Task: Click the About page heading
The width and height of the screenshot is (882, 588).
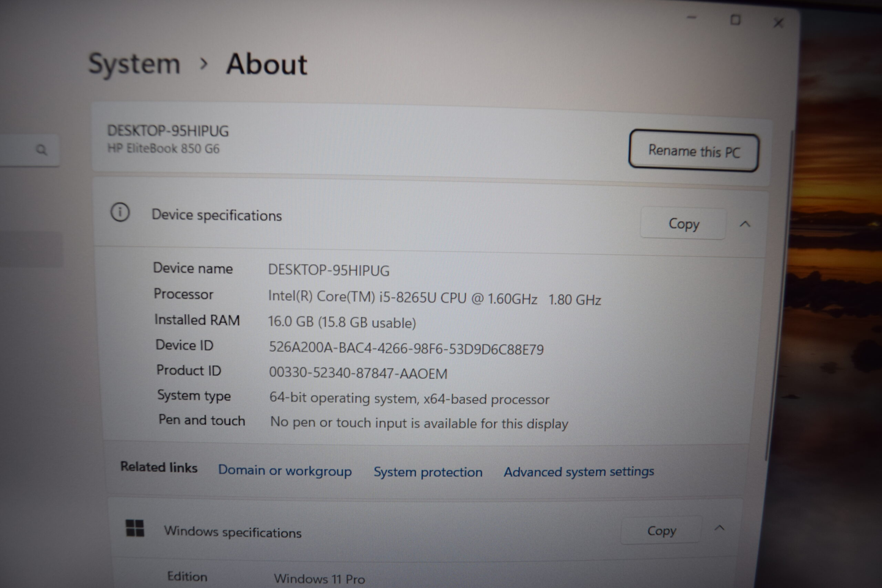Action: tap(267, 64)
